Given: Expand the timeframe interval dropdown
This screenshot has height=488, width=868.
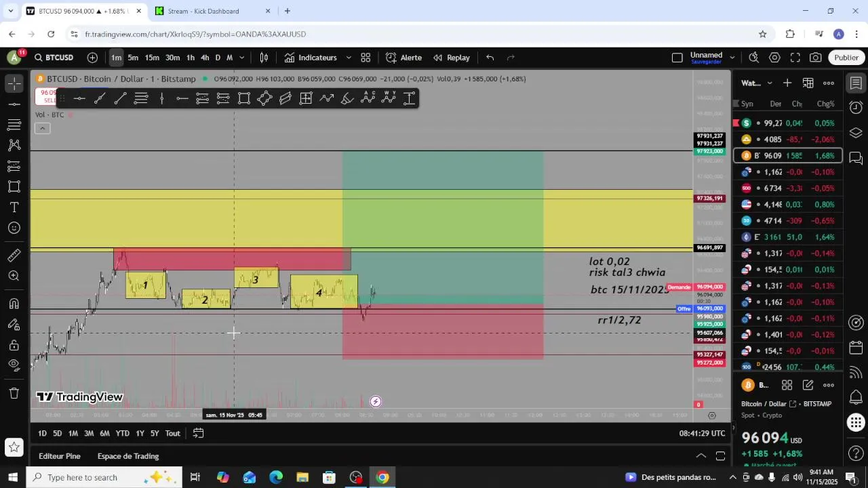Looking at the screenshot, I should 241,58.
